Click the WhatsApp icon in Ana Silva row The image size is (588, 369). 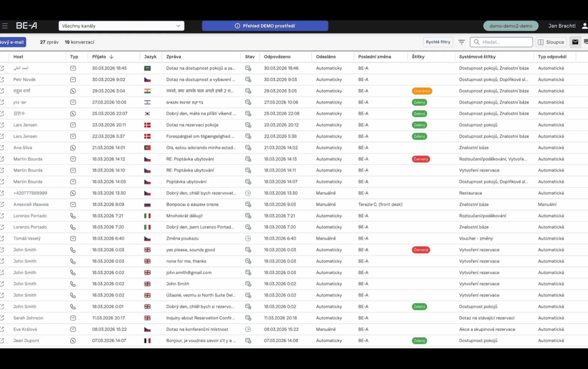pos(73,148)
